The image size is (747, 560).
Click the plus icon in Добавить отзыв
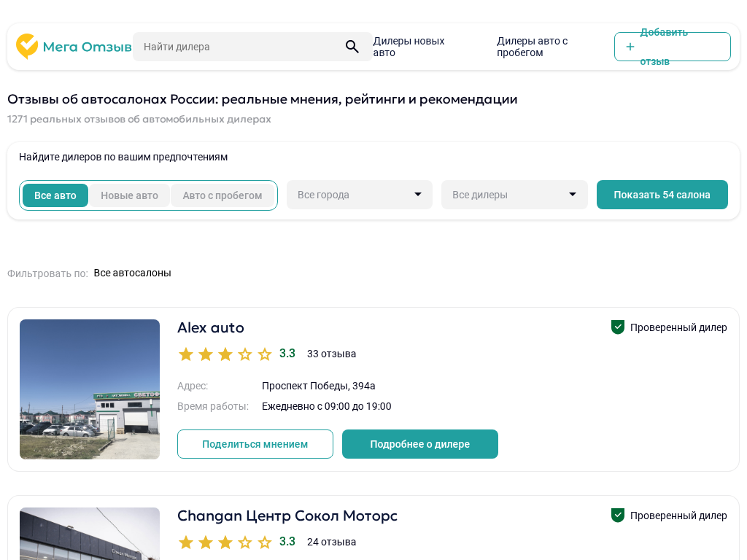tap(630, 47)
